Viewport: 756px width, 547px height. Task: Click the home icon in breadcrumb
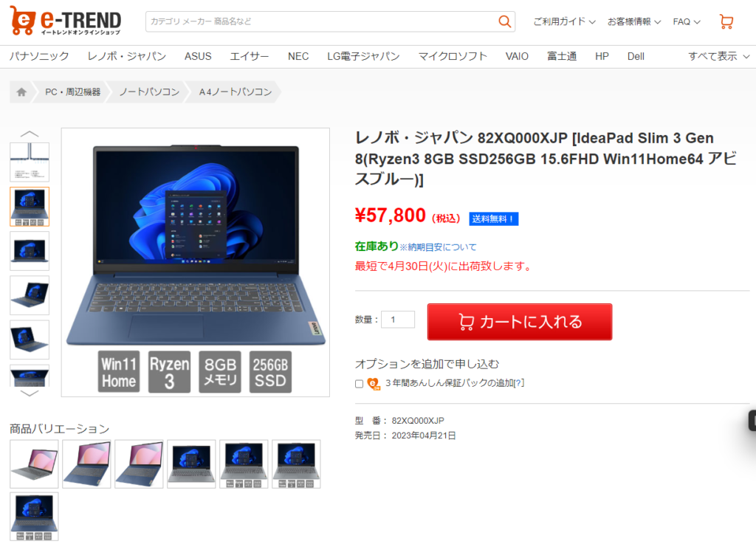pyautogui.click(x=21, y=92)
